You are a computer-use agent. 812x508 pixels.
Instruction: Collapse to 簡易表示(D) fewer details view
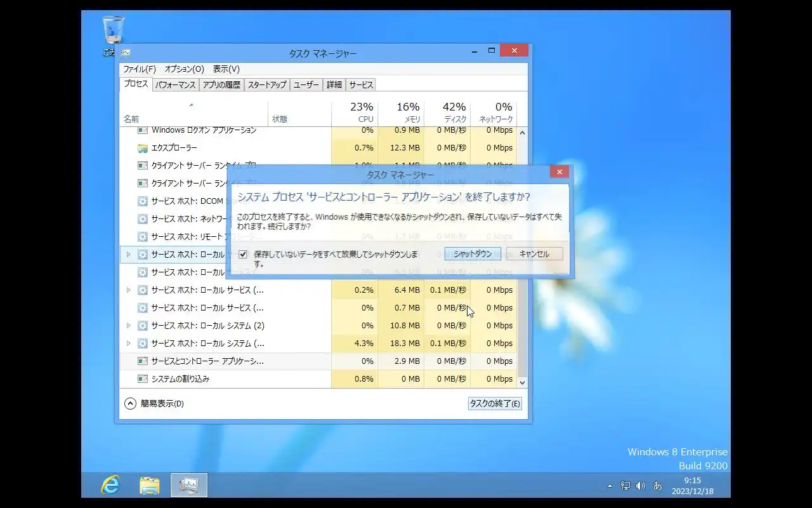pos(155,404)
